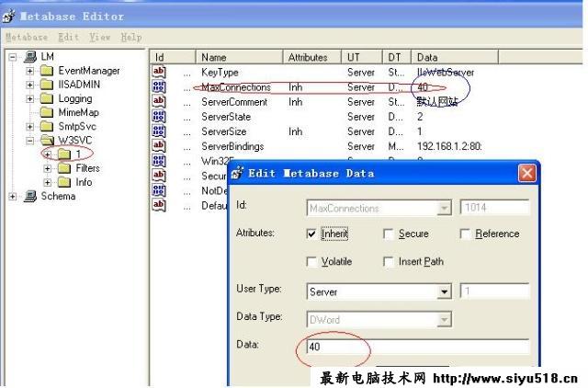Open the Metabase menu
This screenshot has width=588, height=388.
(27, 37)
